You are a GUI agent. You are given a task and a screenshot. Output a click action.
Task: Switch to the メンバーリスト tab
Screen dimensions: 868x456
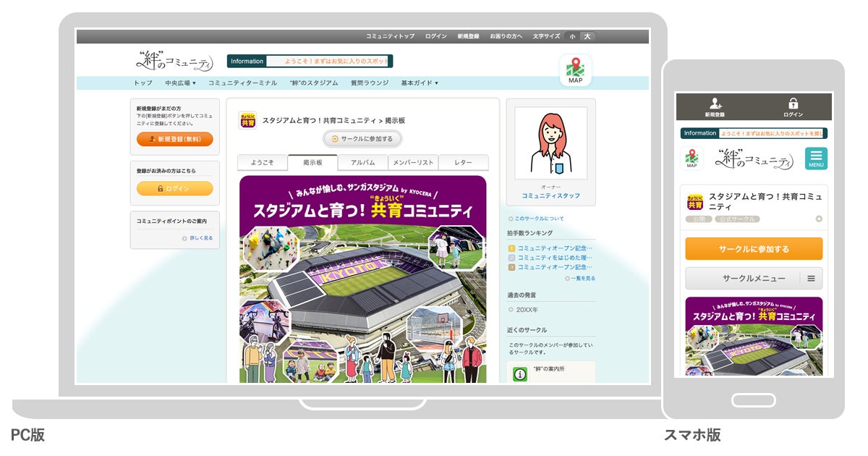[413, 163]
